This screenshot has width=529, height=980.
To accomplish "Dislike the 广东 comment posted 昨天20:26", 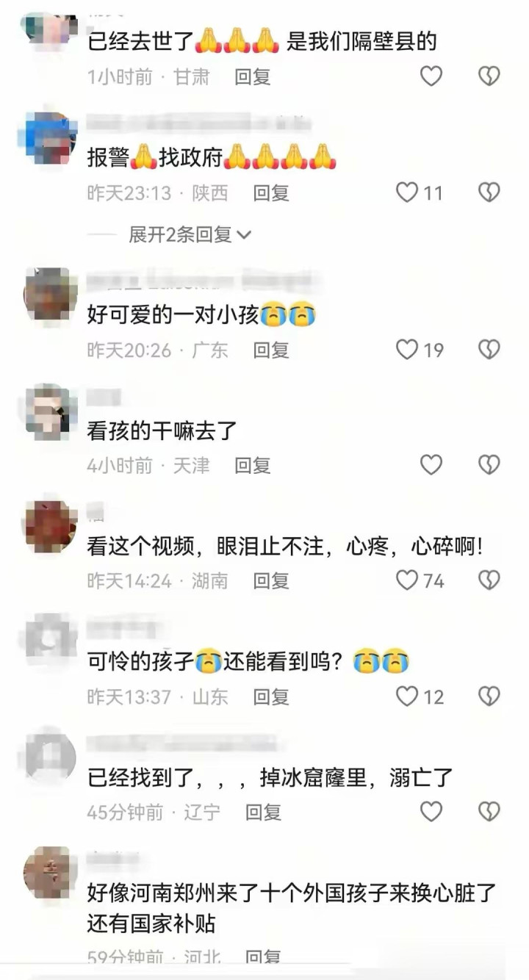I will pyautogui.click(x=489, y=349).
